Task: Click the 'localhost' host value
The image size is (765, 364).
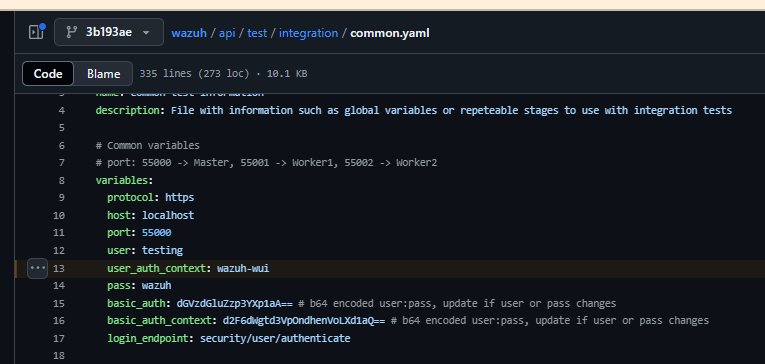Action: [168, 215]
